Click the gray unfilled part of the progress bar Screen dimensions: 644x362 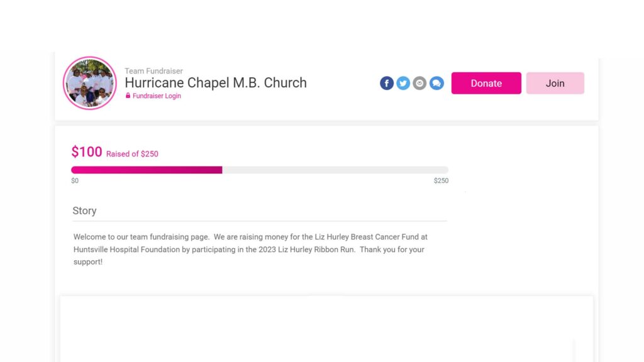pyautogui.click(x=335, y=170)
